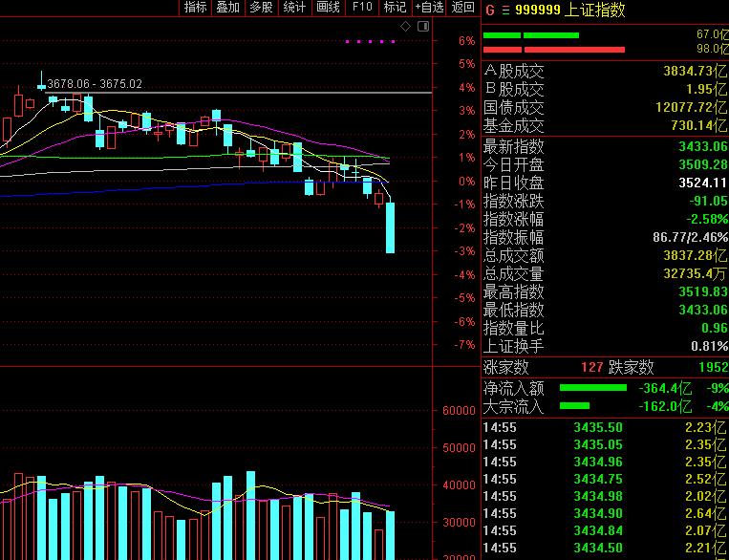Screen dimensions: 729x560
Task: Click the diamond icon above the chart
Action: click(406, 27)
